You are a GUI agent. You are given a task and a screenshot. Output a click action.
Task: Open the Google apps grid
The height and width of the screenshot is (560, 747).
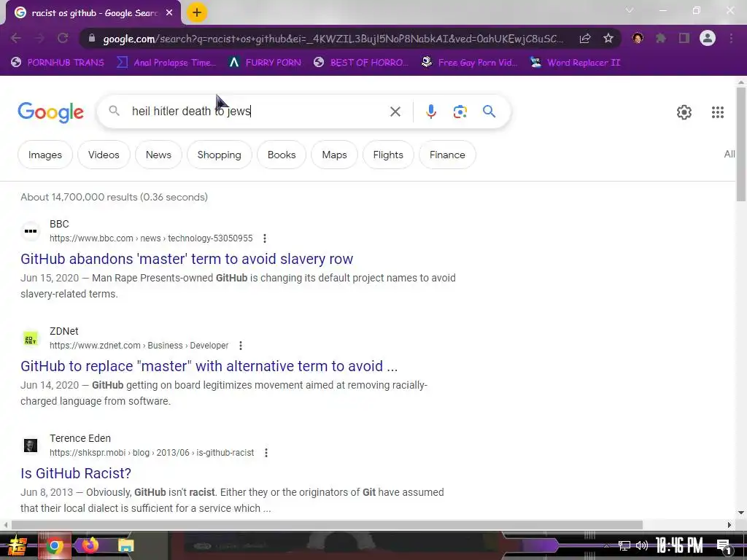click(718, 112)
